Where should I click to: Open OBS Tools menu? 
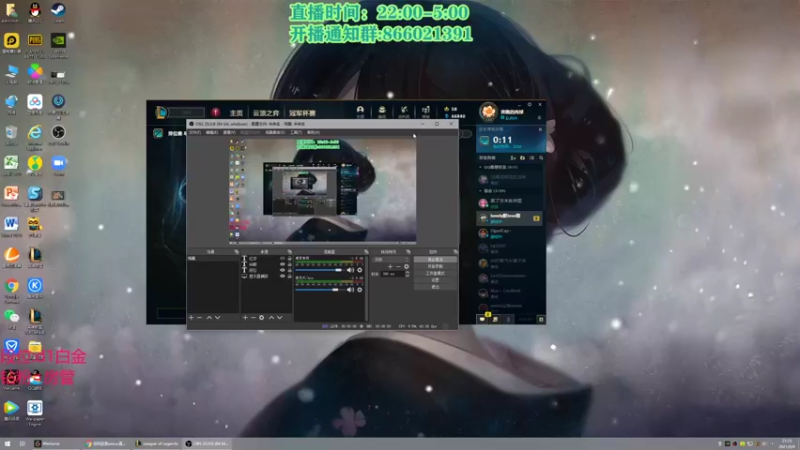pyautogui.click(x=296, y=132)
